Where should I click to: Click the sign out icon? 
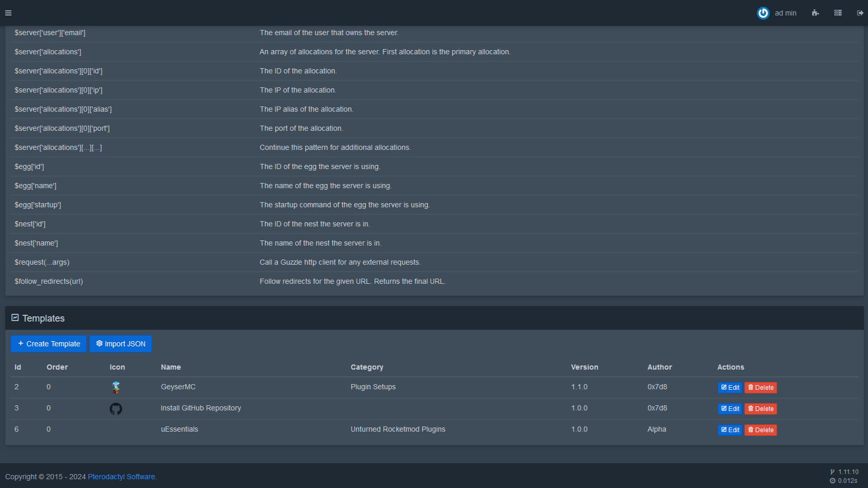pyautogui.click(x=860, y=13)
